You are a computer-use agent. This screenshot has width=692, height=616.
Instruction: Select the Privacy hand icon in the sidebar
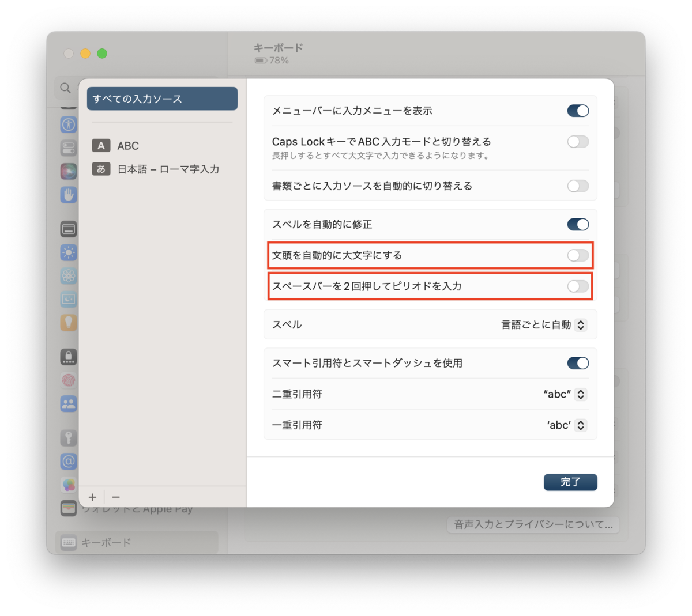[69, 194]
